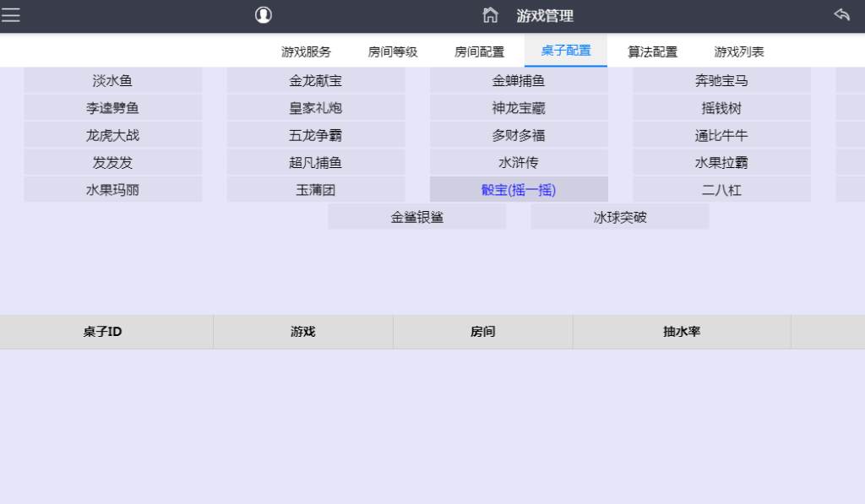Viewport: 865px width, 504px height.
Task: Click the user profile icon
Action: (263, 15)
